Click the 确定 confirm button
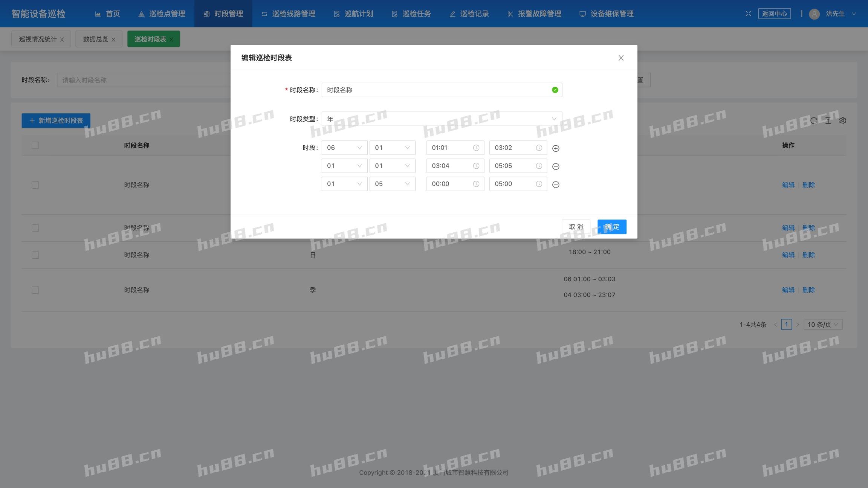Viewport: 868px width, 488px height. (x=612, y=227)
